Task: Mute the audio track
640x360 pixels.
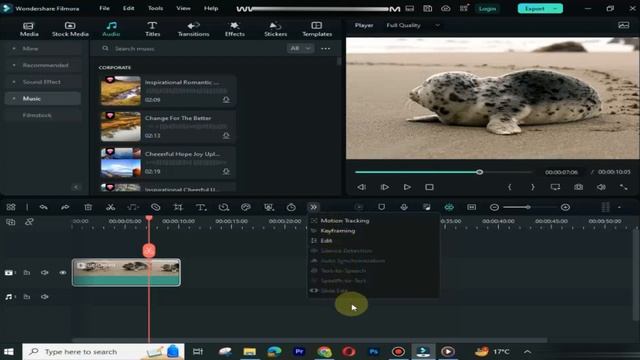Action: 44,297
